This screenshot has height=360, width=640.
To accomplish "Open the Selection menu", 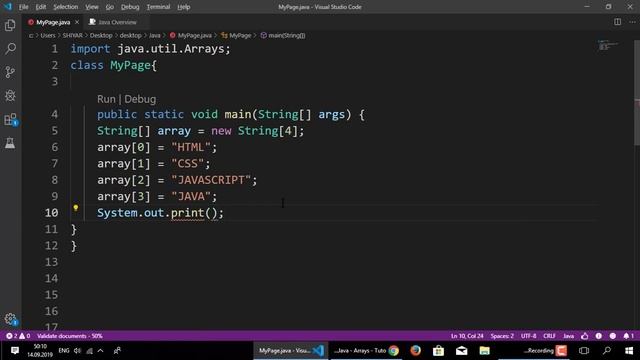I will pyautogui.click(x=65, y=7).
